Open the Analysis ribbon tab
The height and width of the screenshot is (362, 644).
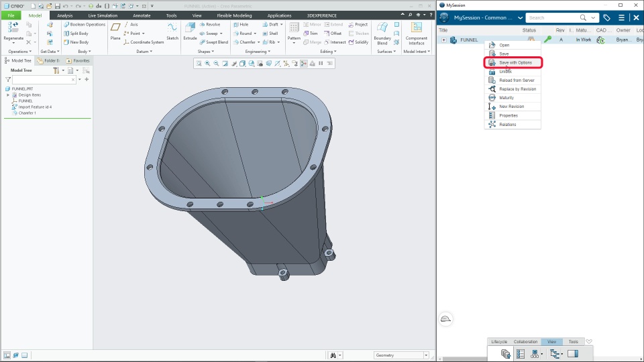tap(65, 15)
